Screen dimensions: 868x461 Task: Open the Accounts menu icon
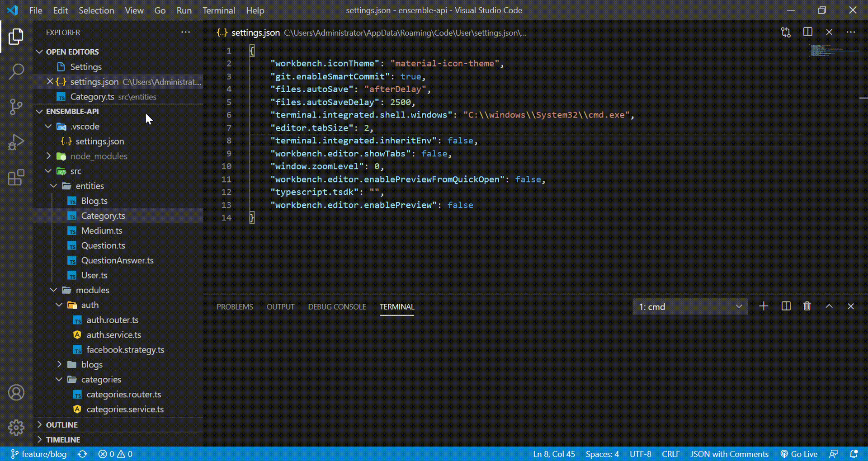(16, 392)
